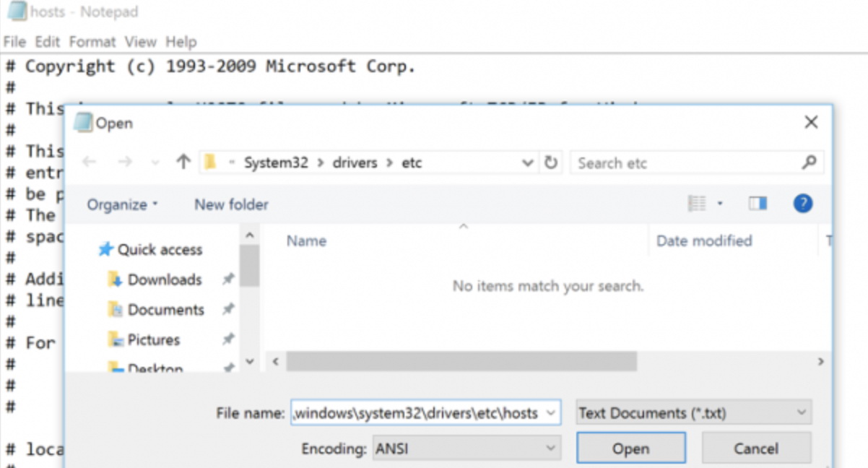
Task: Click the File name input field
Action: click(417, 413)
